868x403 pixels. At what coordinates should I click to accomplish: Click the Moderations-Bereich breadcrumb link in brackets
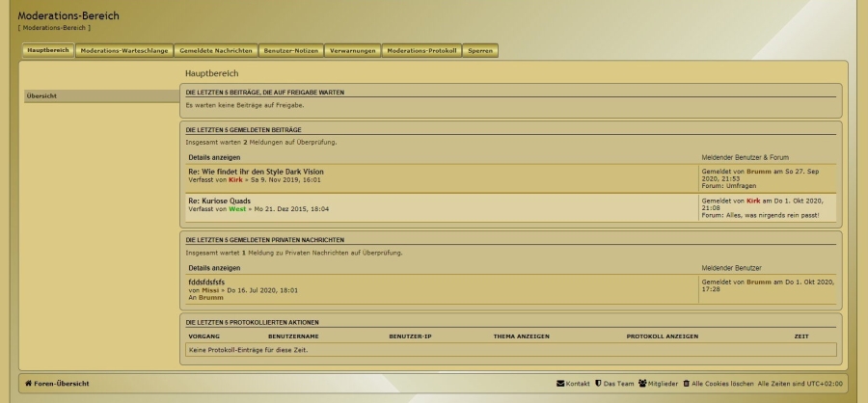54,27
